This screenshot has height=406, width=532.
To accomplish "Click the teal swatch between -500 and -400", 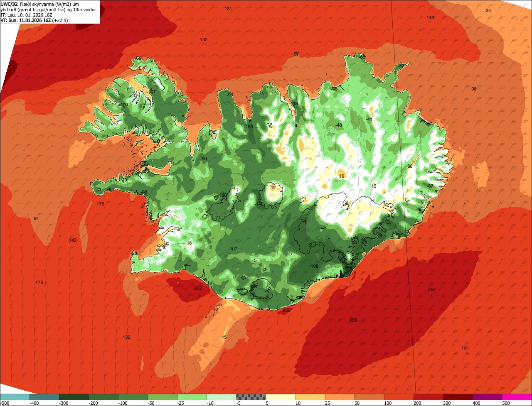I will [15, 397].
